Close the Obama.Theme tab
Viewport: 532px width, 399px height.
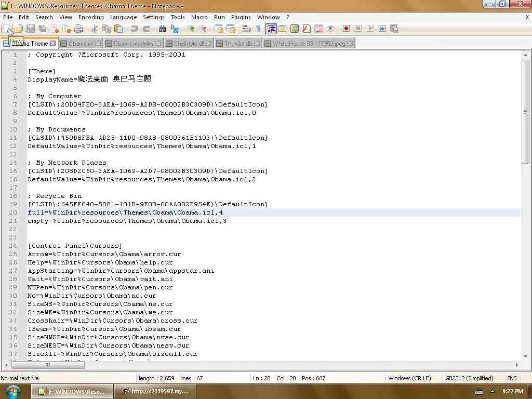point(52,44)
